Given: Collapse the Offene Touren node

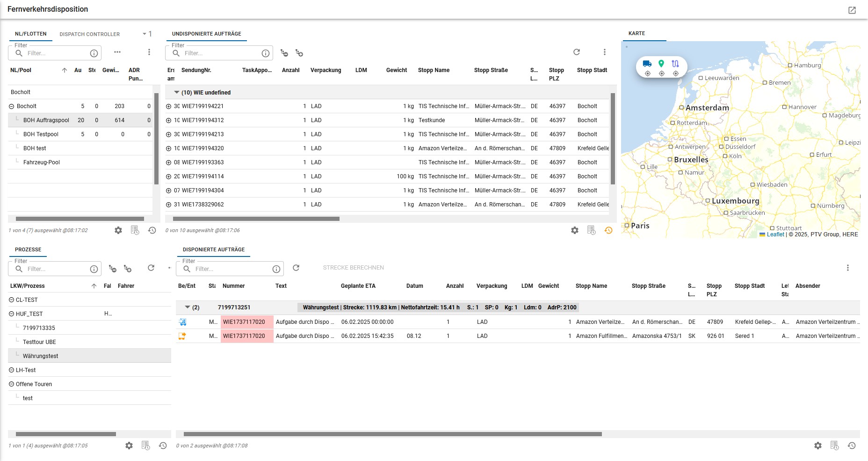Looking at the screenshot, I should coord(12,384).
